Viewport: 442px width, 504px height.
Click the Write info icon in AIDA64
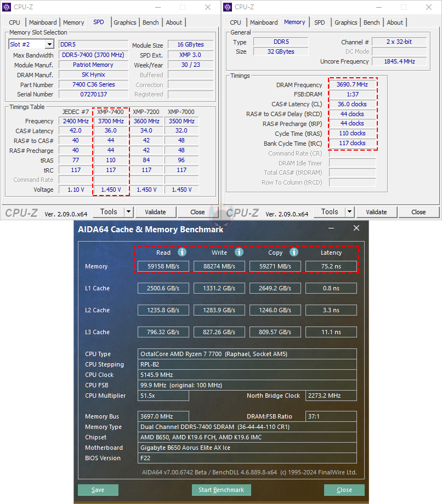[239, 252]
